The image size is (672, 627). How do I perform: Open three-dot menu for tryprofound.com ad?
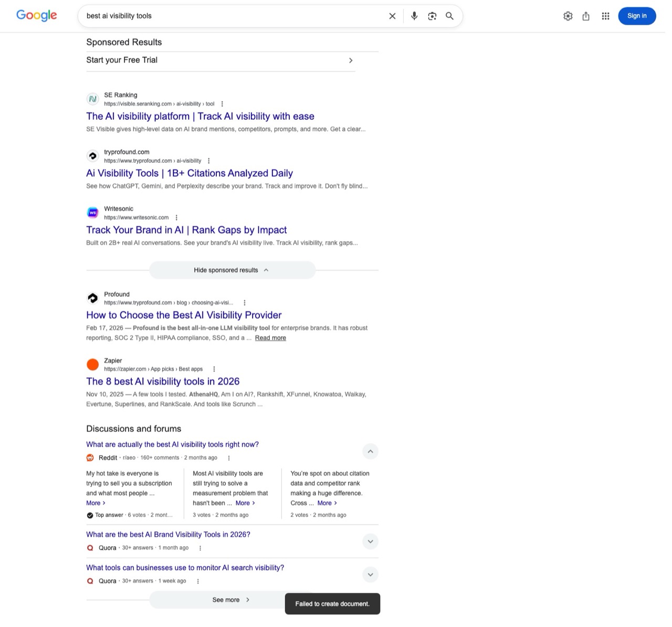(209, 161)
